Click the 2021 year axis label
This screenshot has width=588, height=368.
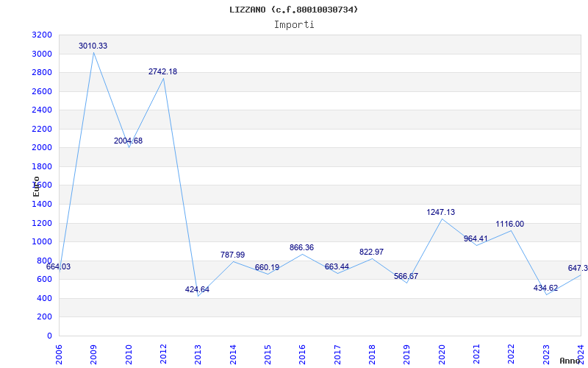click(x=476, y=355)
